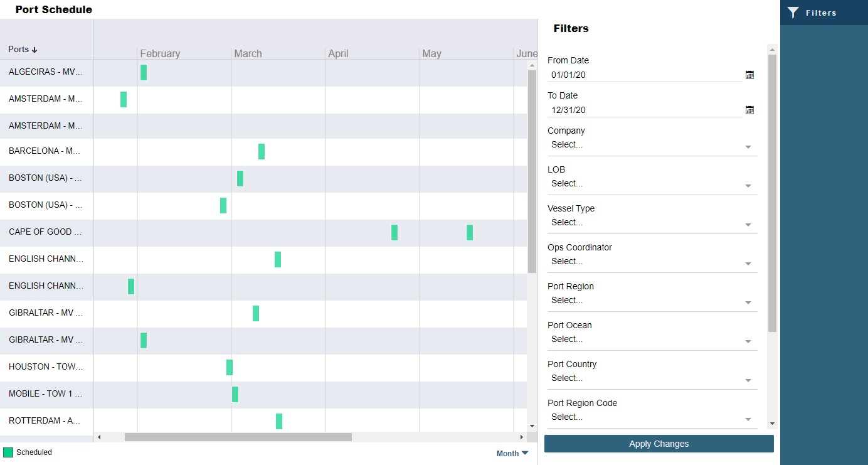
Task: Select the Filters panel header
Action: coord(570,28)
